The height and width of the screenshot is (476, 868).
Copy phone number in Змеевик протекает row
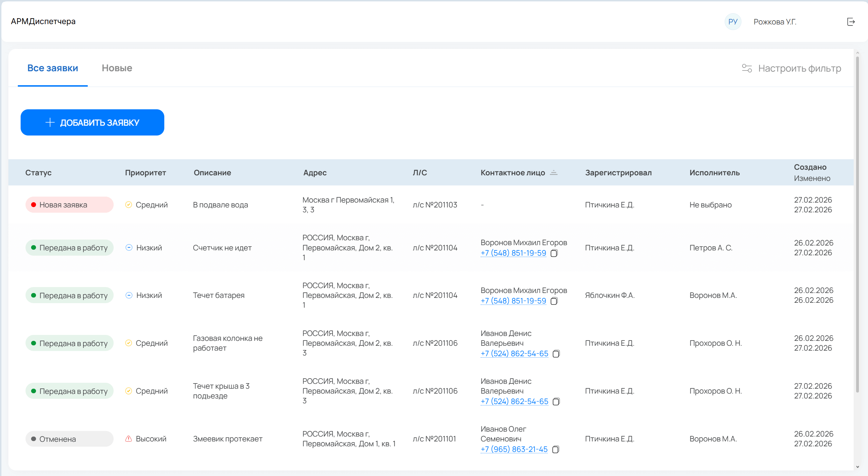[555, 449]
